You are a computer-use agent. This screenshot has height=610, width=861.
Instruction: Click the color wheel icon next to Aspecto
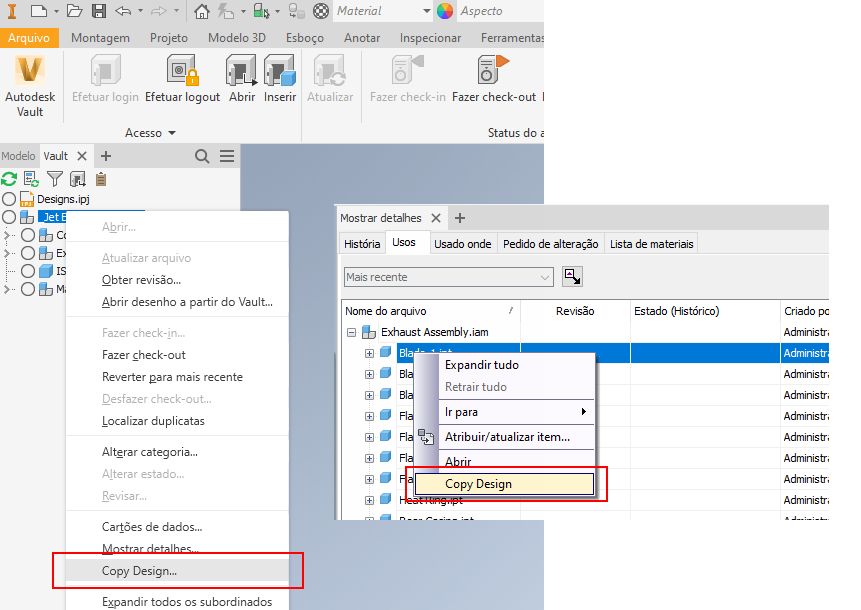click(445, 11)
